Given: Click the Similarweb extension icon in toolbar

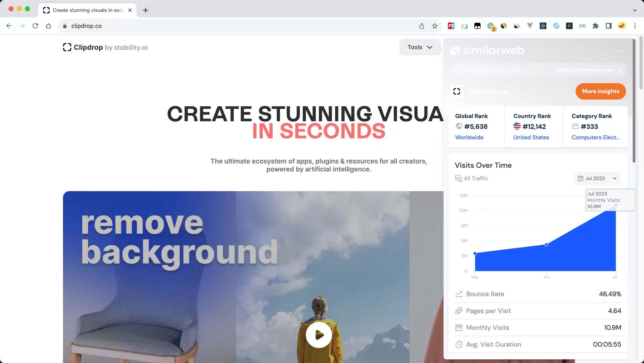Looking at the screenshot, I should [x=504, y=26].
